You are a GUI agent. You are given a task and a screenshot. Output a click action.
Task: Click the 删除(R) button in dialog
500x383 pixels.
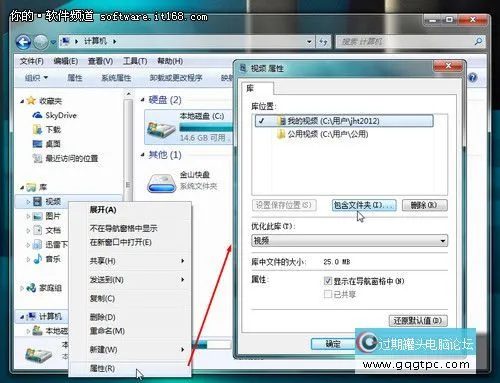coord(424,205)
